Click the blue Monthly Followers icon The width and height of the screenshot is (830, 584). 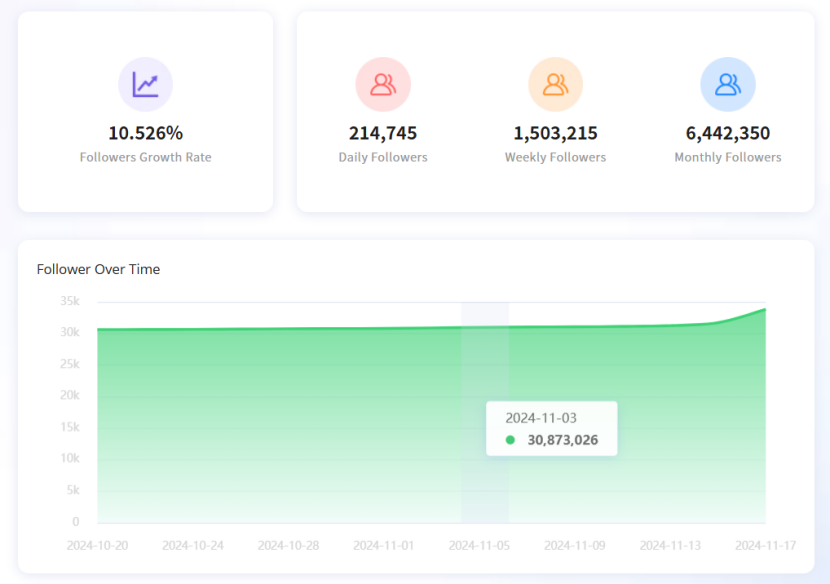point(728,84)
